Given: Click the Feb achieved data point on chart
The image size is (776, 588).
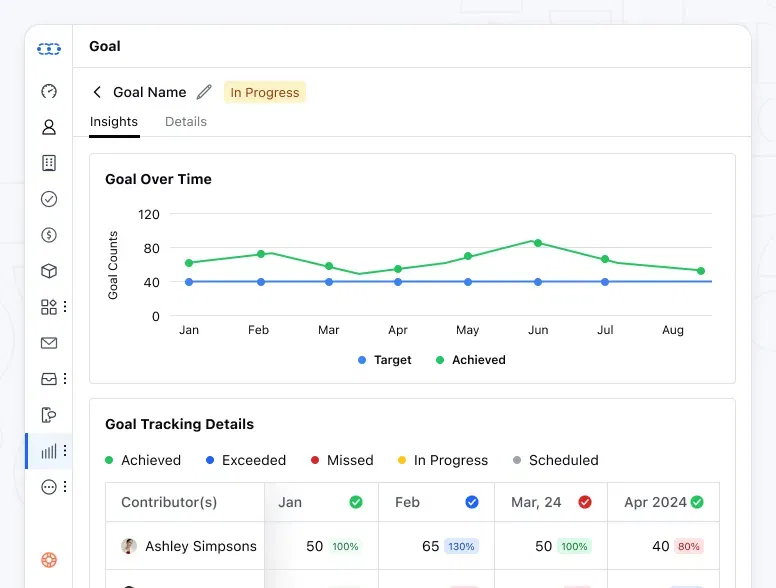Looking at the screenshot, I should coord(261,254).
